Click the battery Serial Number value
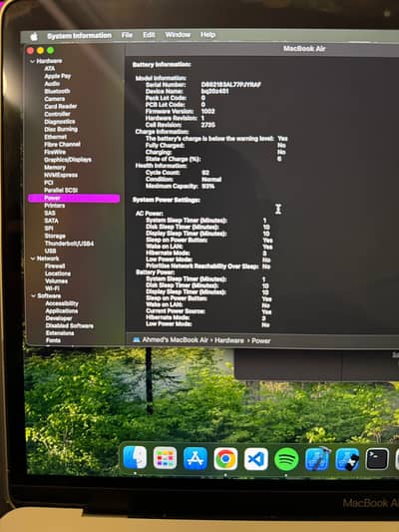The height and width of the screenshot is (532, 399). click(x=230, y=85)
